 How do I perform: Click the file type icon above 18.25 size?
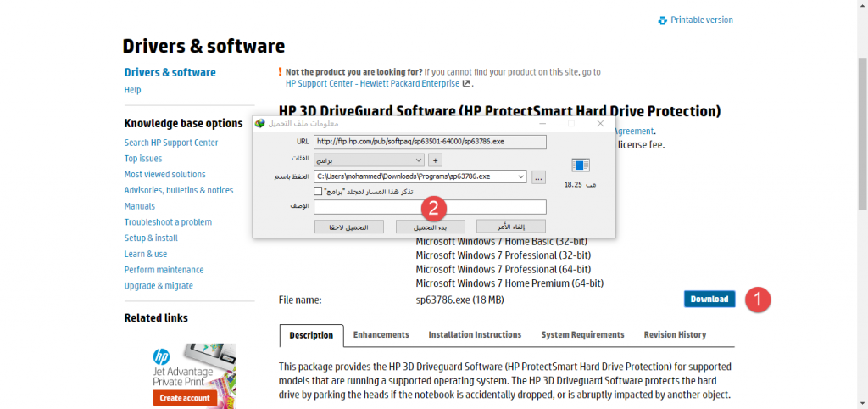click(580, 165)
